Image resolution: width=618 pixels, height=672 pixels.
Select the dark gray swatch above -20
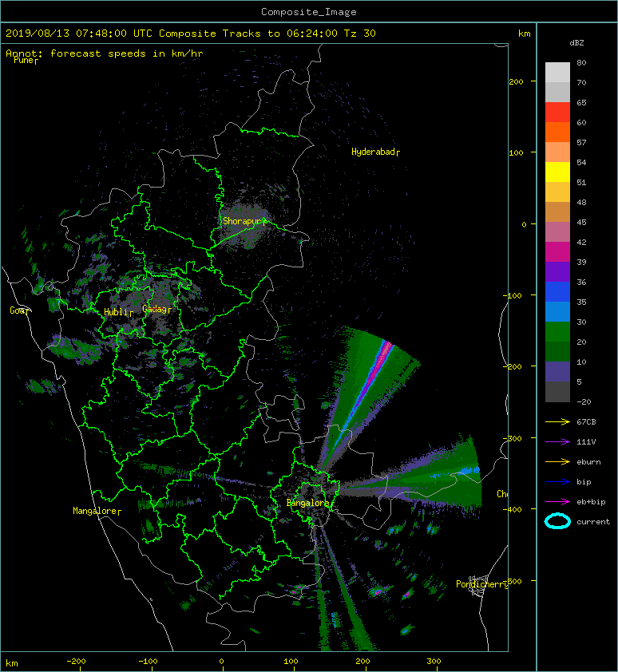click(557, 392)
